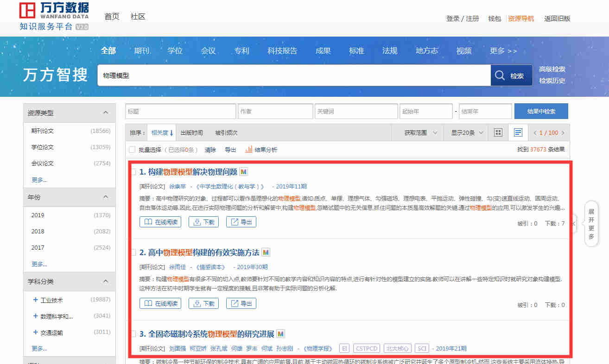The width and height of the screenshot is (609, 364).
Task: Tick the 批量选择 checkbox
Action: tap(132, 150)
